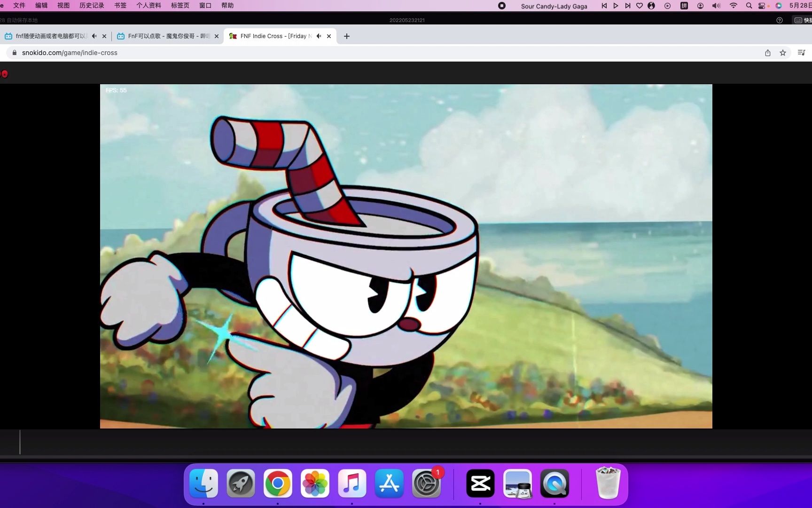Open the 个人资料 menu

click(148, 6)
